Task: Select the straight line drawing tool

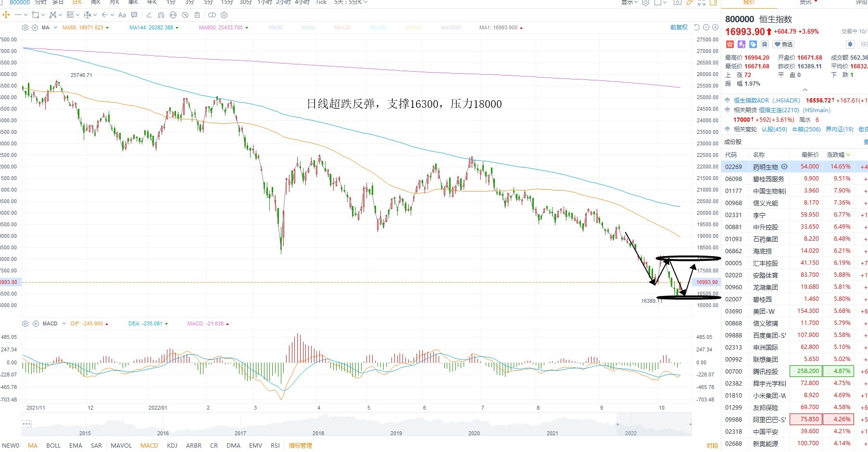Action: point(18,15)
